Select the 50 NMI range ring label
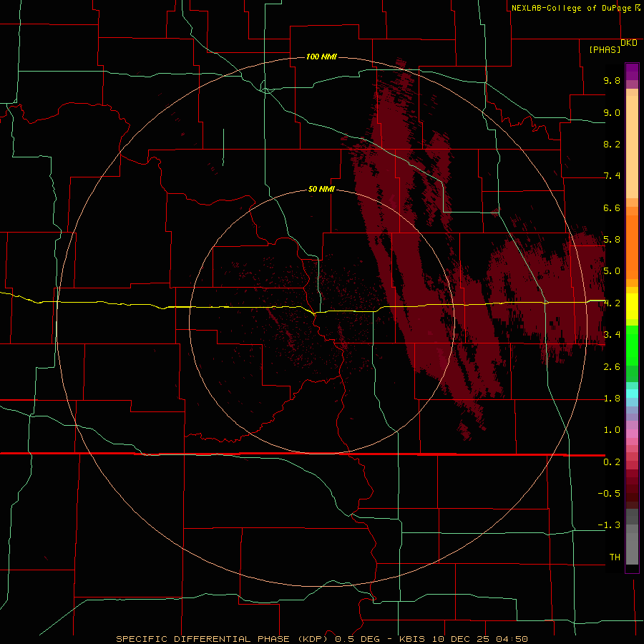644x644 pixels. 321,189
